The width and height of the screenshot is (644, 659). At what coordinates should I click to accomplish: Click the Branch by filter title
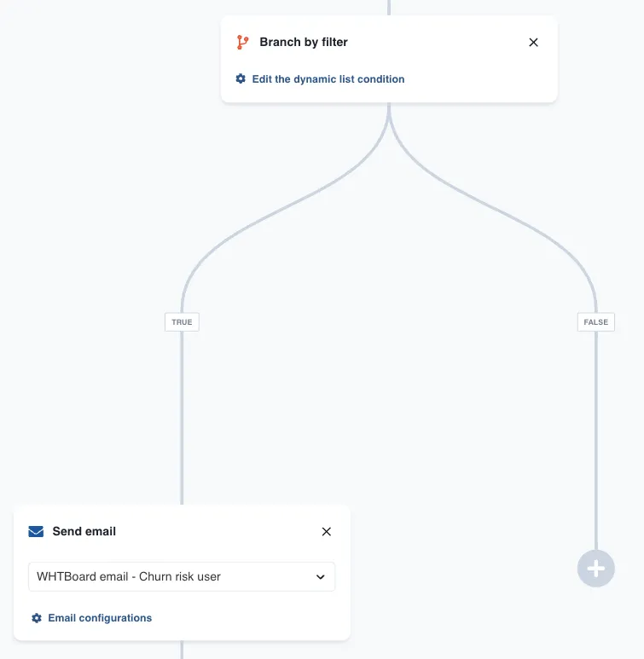(x=304, y=42)
